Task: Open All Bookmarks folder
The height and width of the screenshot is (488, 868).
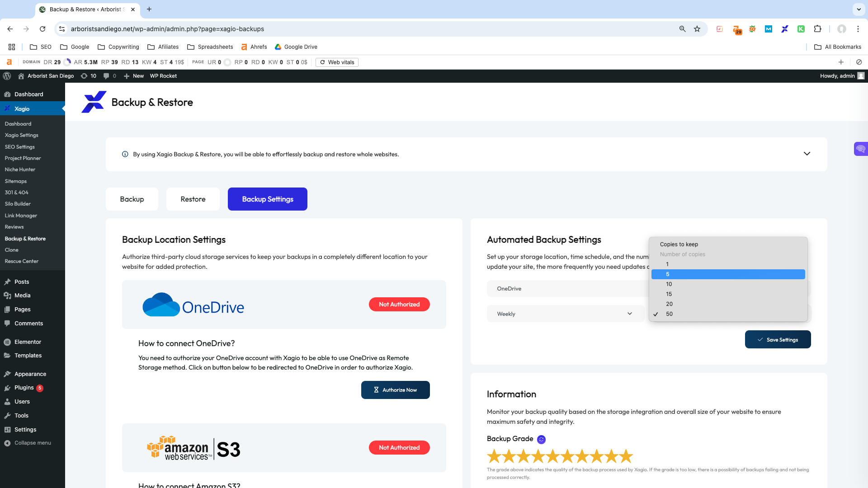Action: click(838, 47)
